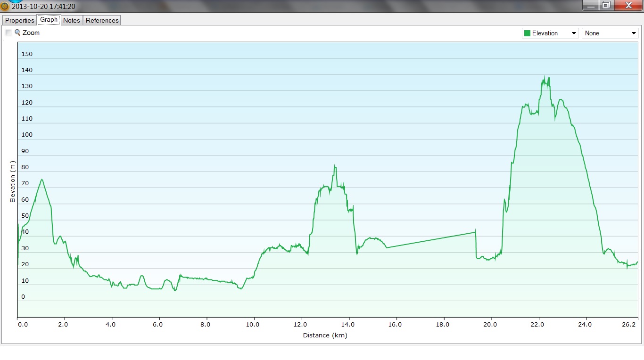Click the magnifier icon beside Zoom
Viewport: 644px width, 360px height.
tap(17, 33)
